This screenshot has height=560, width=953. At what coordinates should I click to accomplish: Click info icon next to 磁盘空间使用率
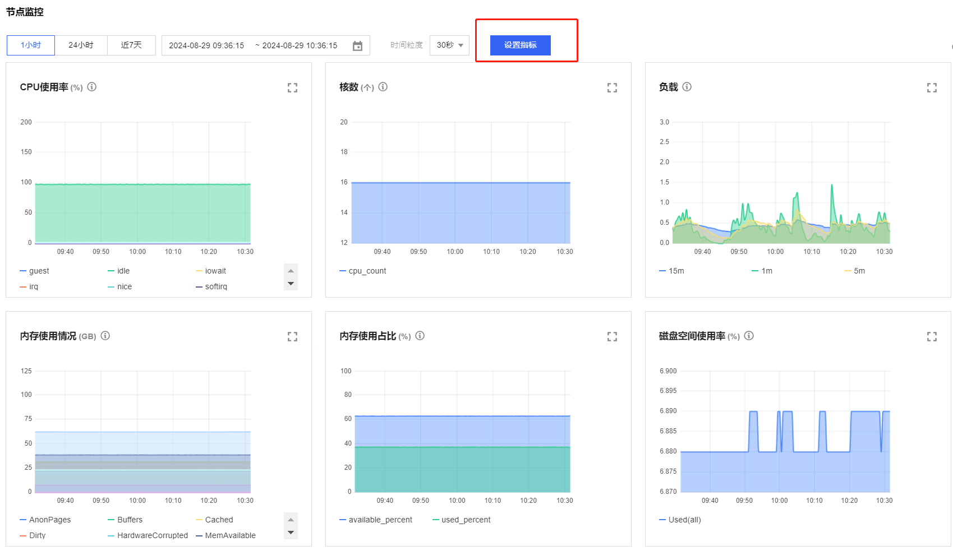(x=749, y=336)
